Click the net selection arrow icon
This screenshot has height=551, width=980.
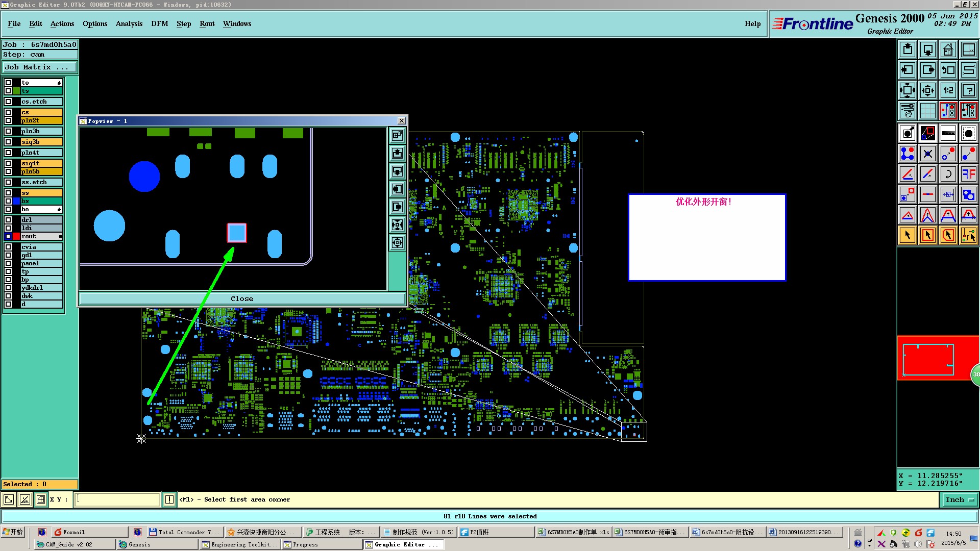click(968, 235)
